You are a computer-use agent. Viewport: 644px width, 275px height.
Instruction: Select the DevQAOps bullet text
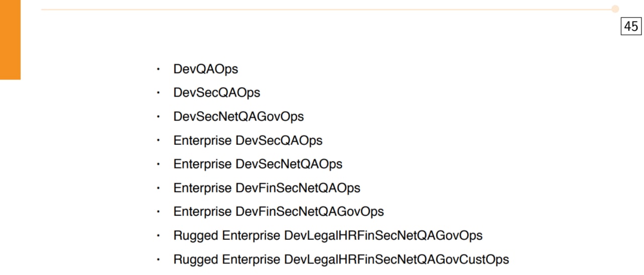(205, 69)
